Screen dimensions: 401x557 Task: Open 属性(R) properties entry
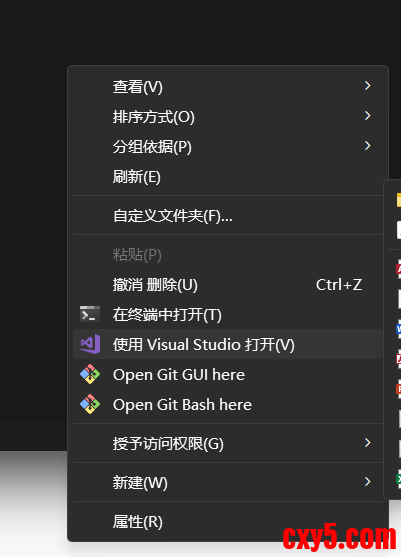(x=227, y=521)
